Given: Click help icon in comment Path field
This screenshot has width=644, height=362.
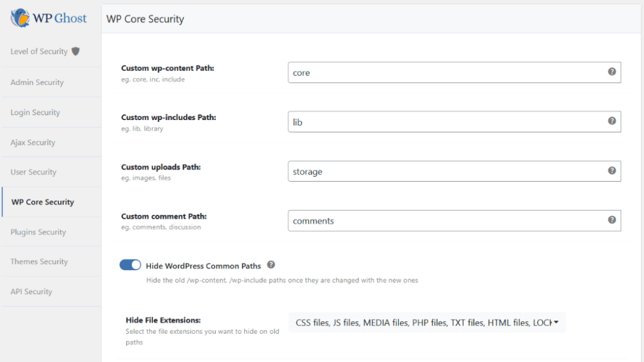Looking at the screenshot, I should click(611, 220).
